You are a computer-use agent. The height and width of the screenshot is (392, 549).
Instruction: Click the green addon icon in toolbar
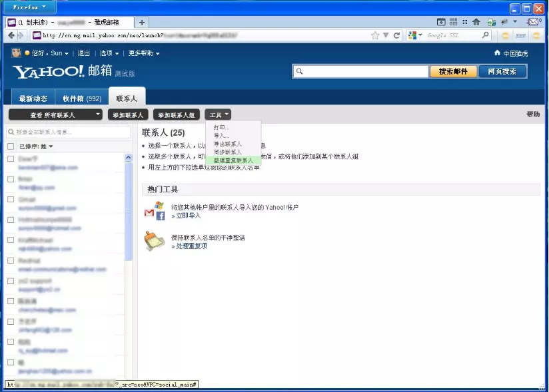[492, 23]
